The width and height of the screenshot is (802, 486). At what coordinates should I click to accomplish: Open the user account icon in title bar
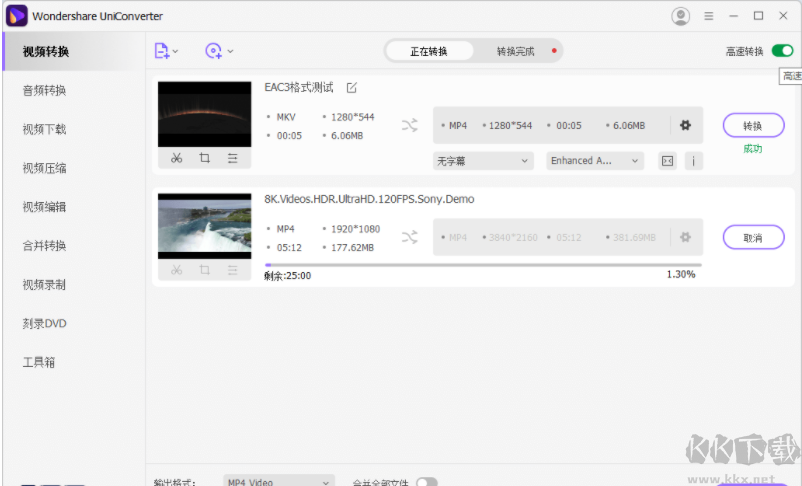click(x=681, y=16)
